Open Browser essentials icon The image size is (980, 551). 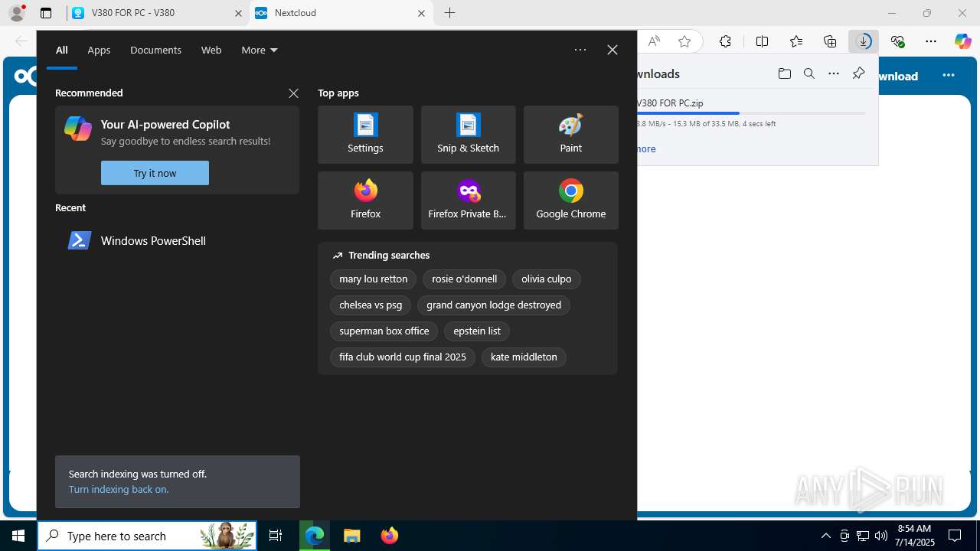click(898, 41)
